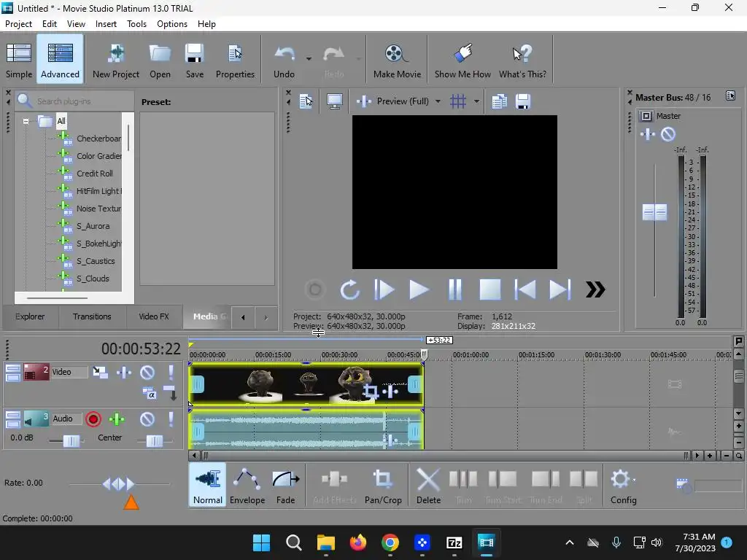747x560 pixels.
Task: Show more transport buttons chevron
Action: [x=595, y=289]
